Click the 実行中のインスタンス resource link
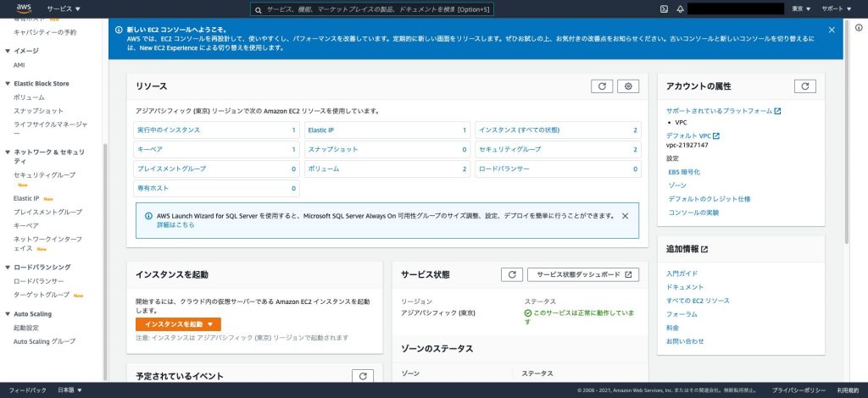868x398 pixels. tap(169, 130)
